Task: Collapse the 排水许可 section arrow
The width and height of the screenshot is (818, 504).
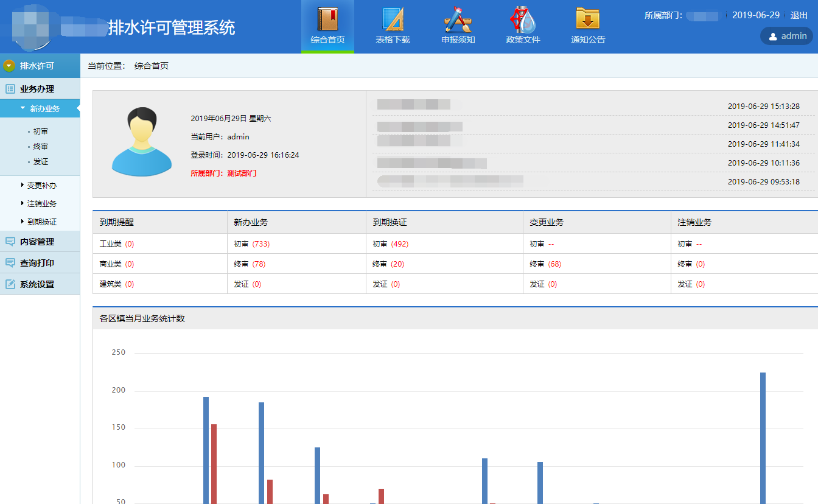Action: coord(9,66)
